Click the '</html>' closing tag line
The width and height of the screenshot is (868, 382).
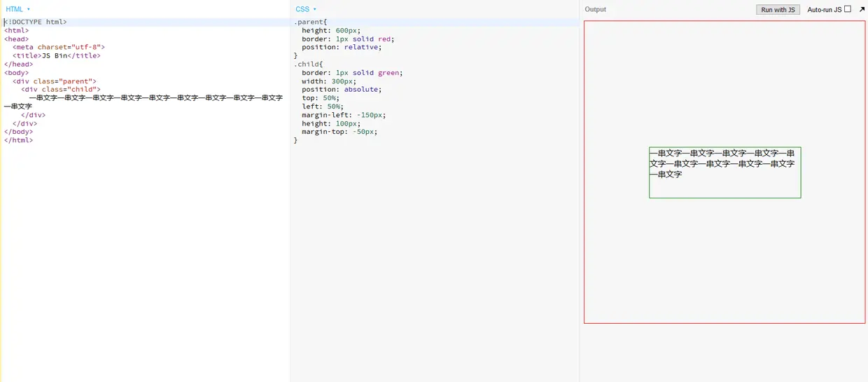[19, 140]
